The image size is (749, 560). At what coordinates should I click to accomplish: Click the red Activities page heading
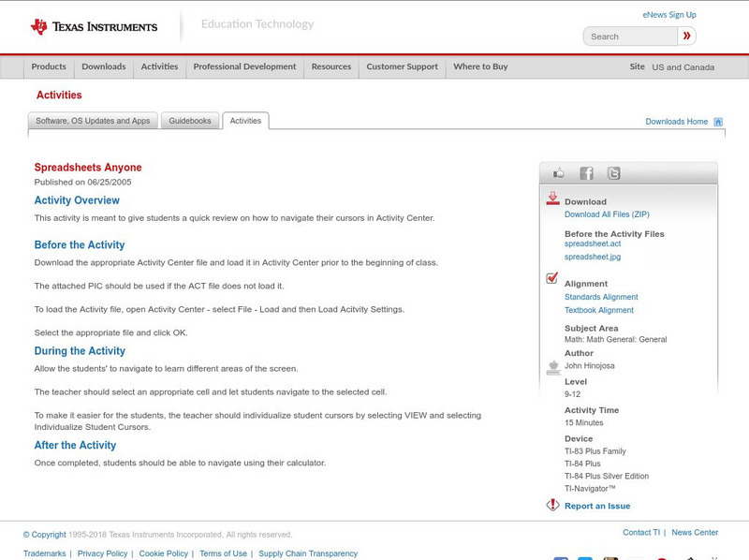[x=59, y=96]
